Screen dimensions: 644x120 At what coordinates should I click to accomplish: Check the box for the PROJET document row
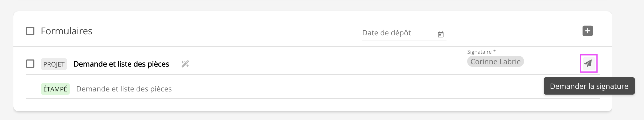[30, 64]
